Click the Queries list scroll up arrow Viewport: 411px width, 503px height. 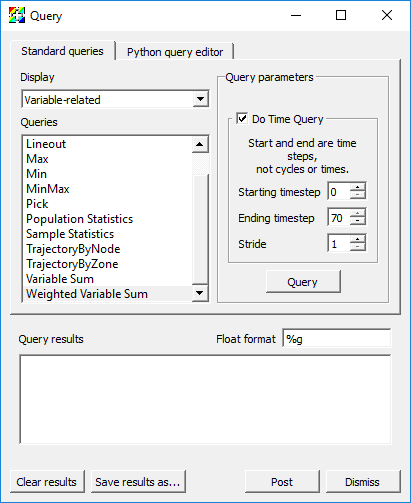pyautogui.click(x=200, y=144)
